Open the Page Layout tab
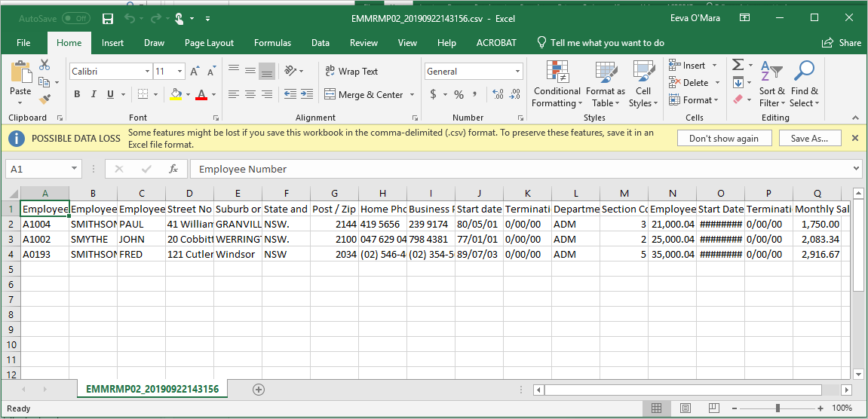The height and width of the screenshot is (419, 868). [x=209, y=43]
